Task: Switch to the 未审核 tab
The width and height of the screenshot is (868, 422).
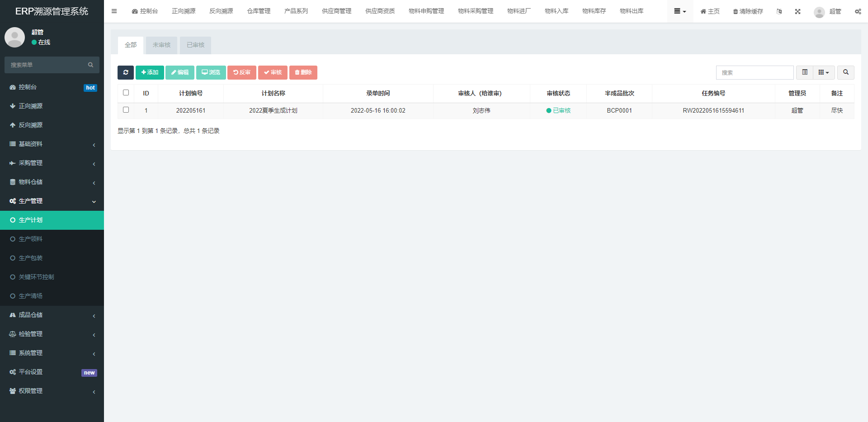Action: click(161, 45)
